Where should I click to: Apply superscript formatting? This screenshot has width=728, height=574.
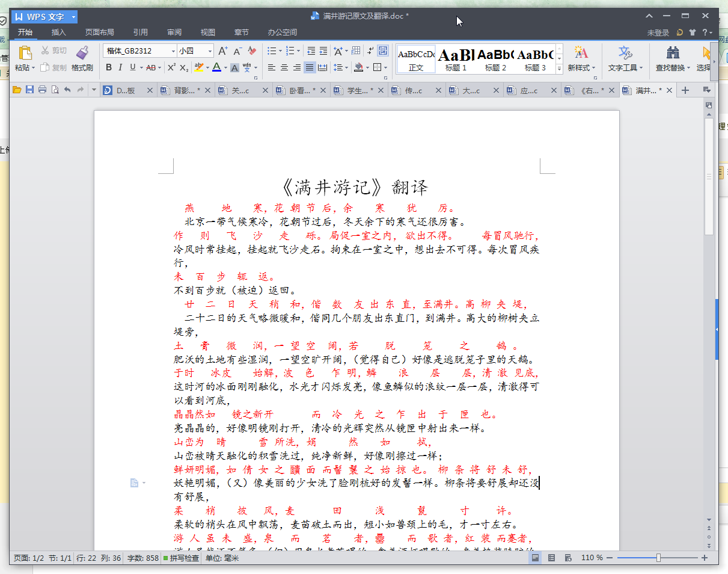(x=171, y=67)
